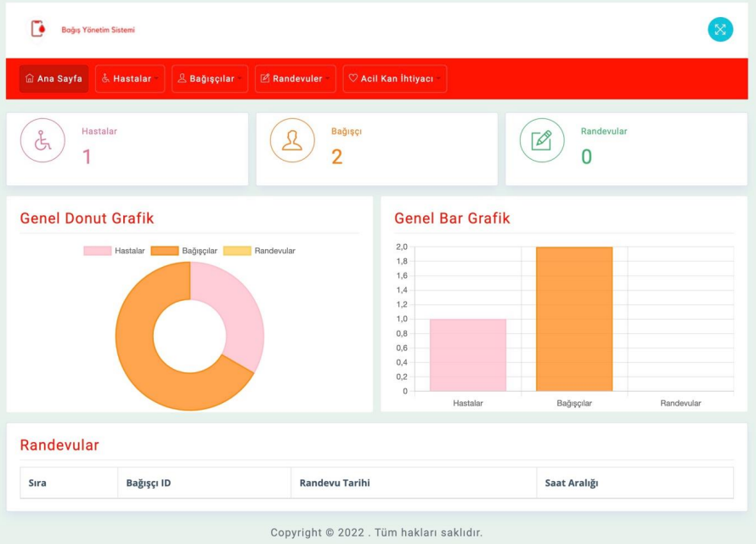Click the wheelchair icon in Hastalar nav item
The image size is (756, 544).
coord(106,78)
